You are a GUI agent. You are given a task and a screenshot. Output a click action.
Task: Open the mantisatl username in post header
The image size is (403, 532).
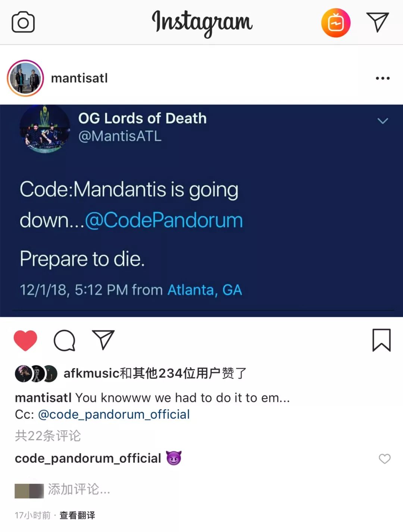(79, 78)
